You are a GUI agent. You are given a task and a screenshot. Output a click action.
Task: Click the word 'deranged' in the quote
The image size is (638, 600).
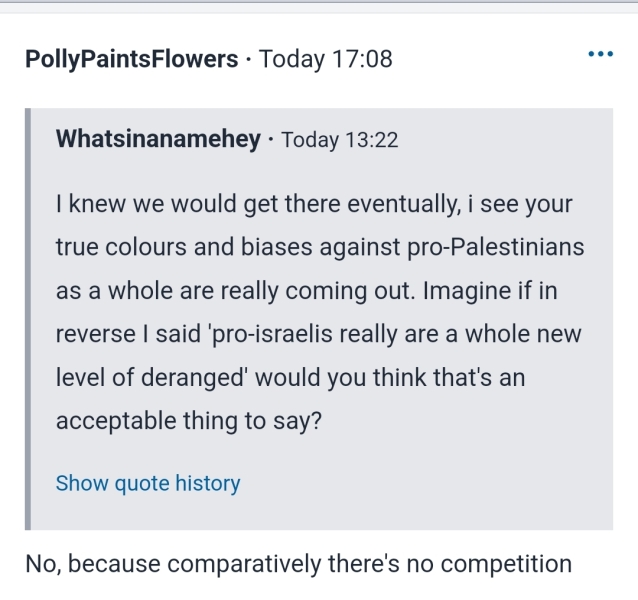pyautogui.click(x=173, y=378)
